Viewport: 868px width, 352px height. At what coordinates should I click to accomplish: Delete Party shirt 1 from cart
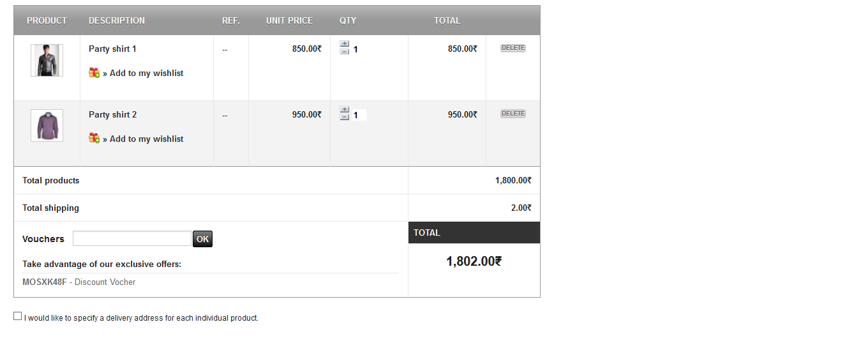(513, 48)
